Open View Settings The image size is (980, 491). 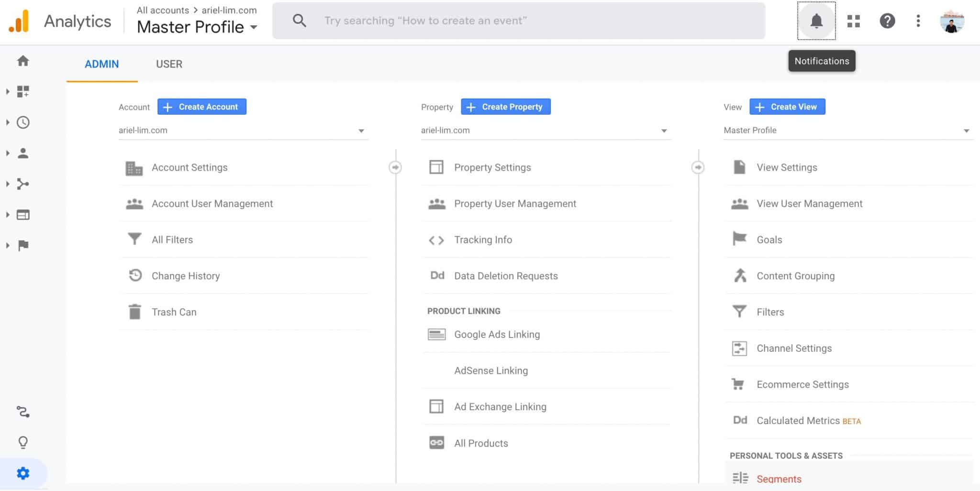click(x=849, y=167)
